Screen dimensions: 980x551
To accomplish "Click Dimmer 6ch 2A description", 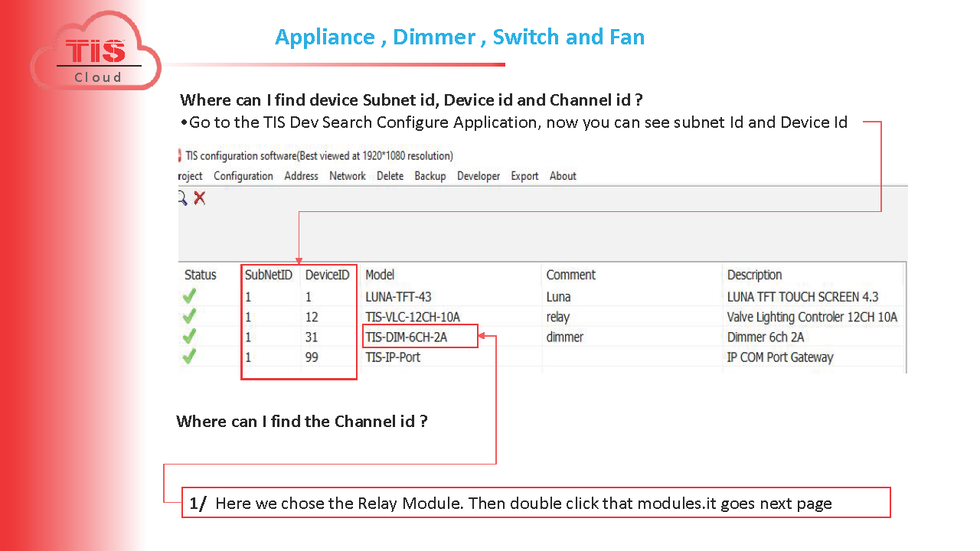I will tap(766, 337).
